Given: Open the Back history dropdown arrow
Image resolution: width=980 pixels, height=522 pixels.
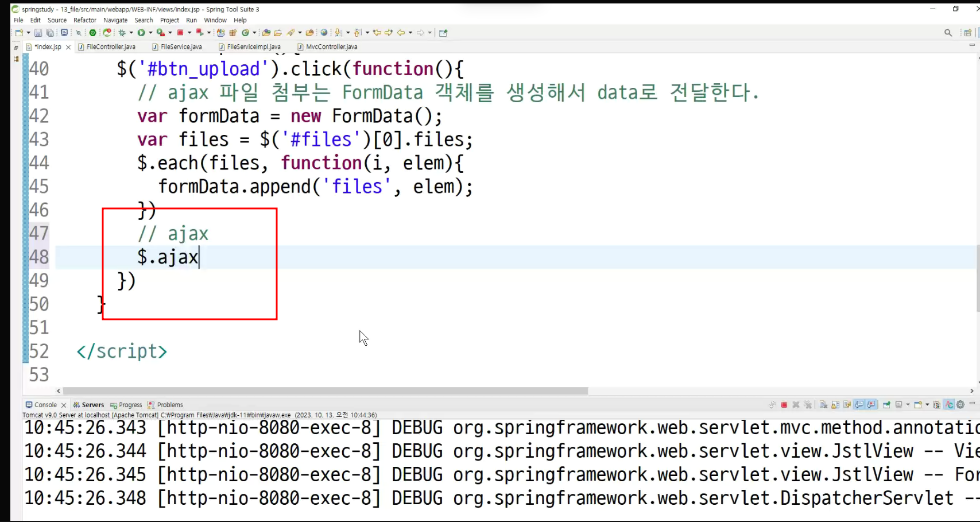Looking at the screenshot, I should click(x=410, y=33).
